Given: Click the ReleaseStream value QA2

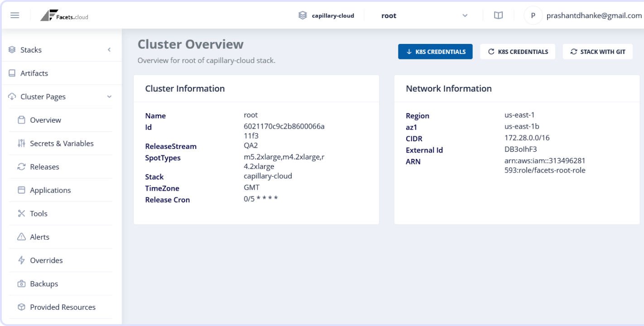Looking at the screenshot, I should pyautogui.click(x=251, y=146).
